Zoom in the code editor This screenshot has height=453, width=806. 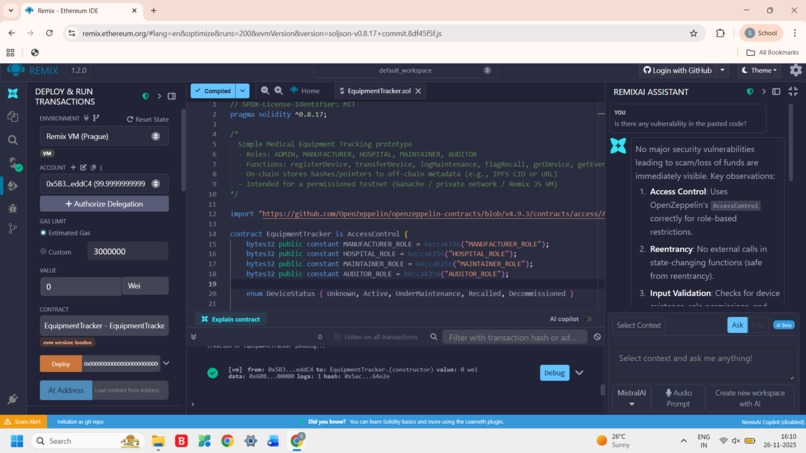(279, 90)
